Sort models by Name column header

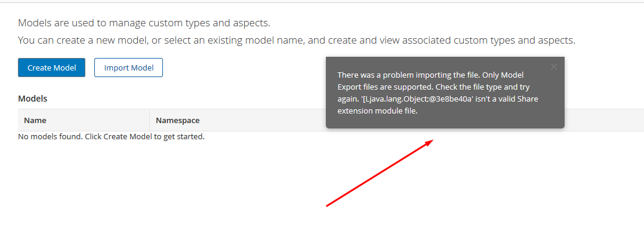[35, 120]
